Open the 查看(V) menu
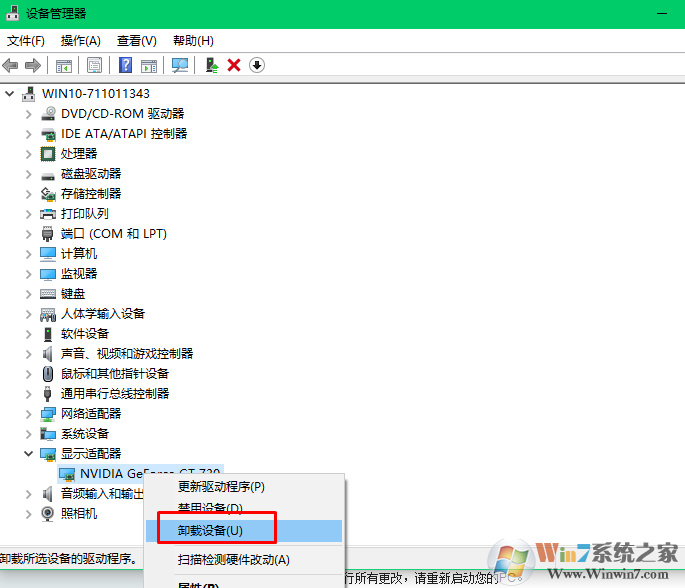This screenshot has width=685, height=588. click(136, 41)
